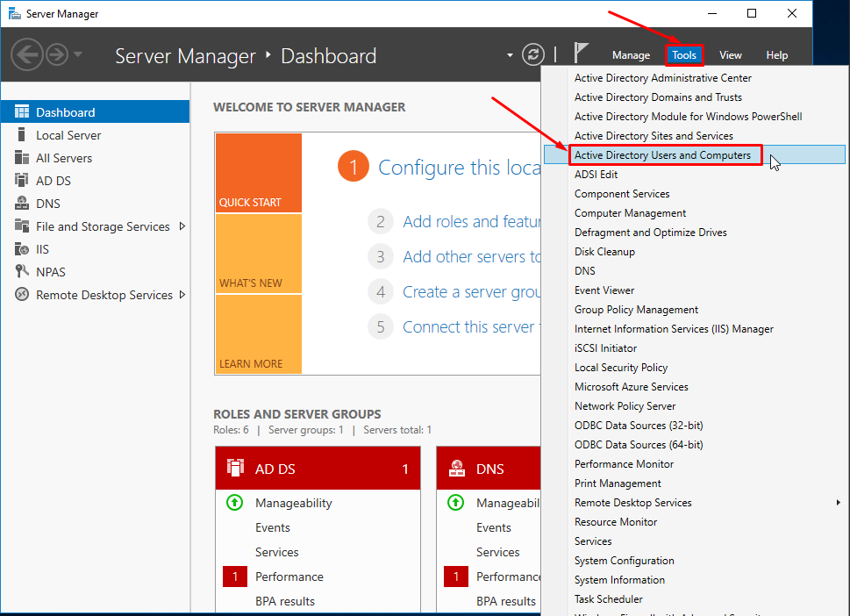Select the WHAT'S NEW tile

click(259, 254)
